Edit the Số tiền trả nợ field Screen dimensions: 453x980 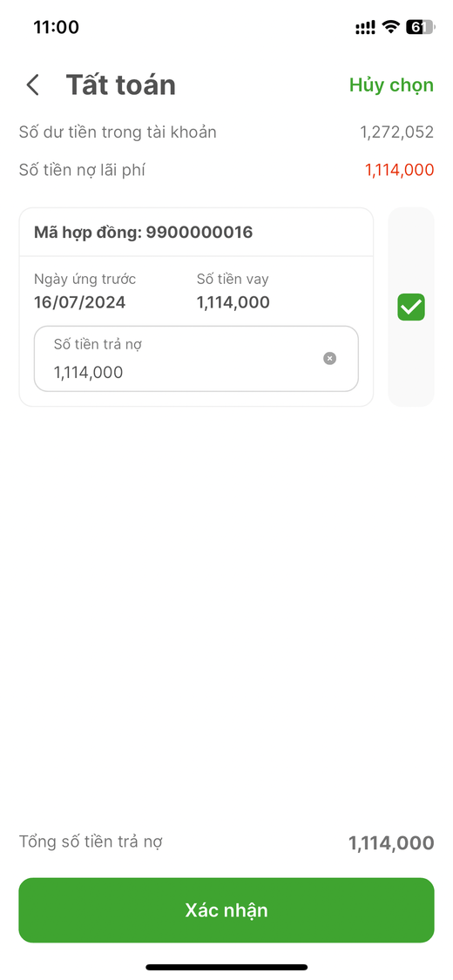pyautogui.click(x=196, y=359)
